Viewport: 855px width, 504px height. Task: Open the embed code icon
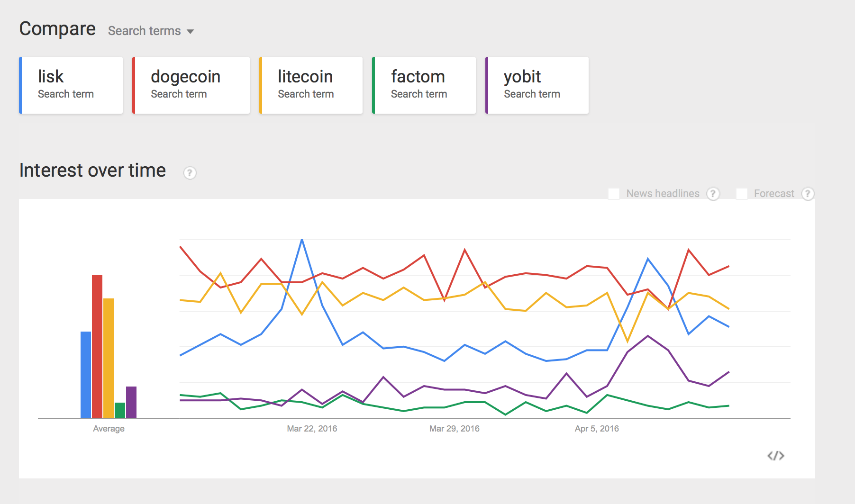[776, 456]
